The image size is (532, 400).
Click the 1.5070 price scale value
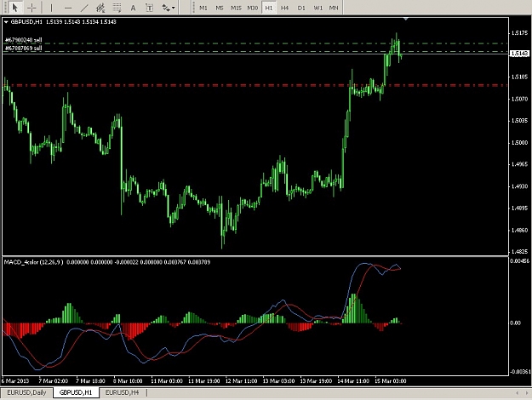point(519,99)
